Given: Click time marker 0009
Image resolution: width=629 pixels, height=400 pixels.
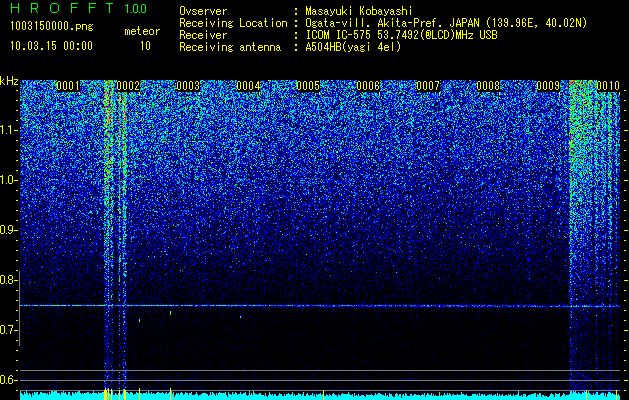Looking at the screenshot, I should [548, 86].
